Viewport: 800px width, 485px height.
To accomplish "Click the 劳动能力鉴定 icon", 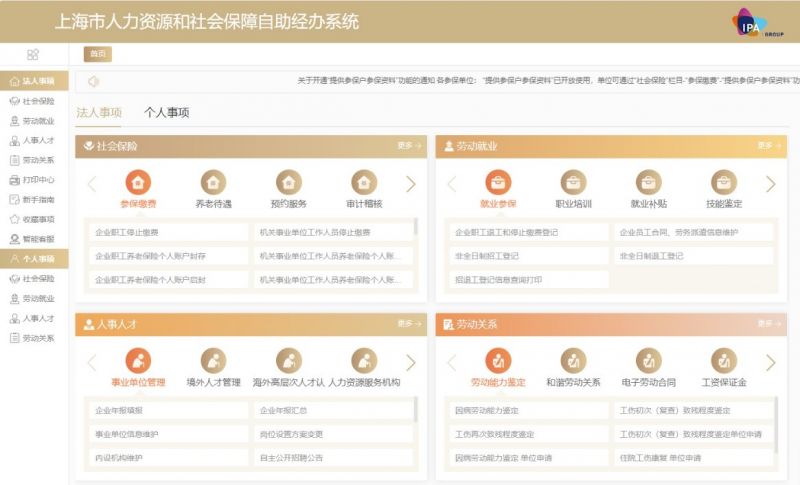I will click(498, 361).
